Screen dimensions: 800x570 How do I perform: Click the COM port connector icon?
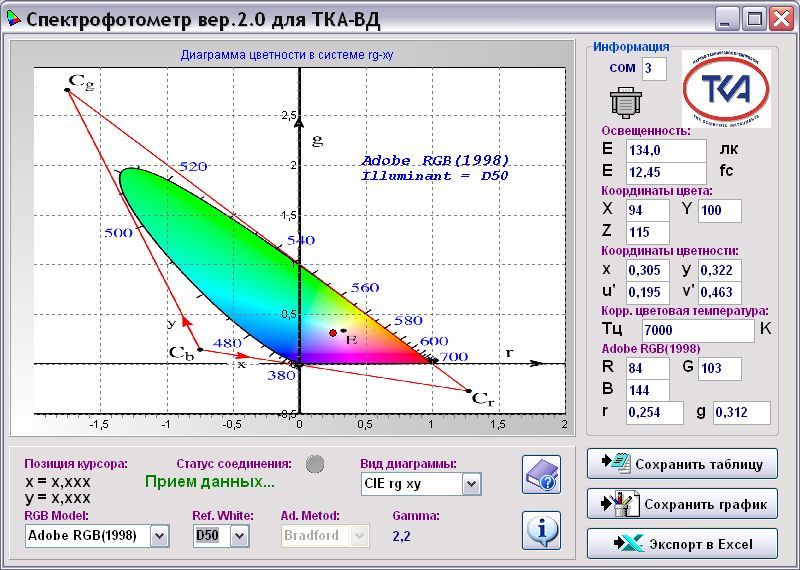pos(625,103)
